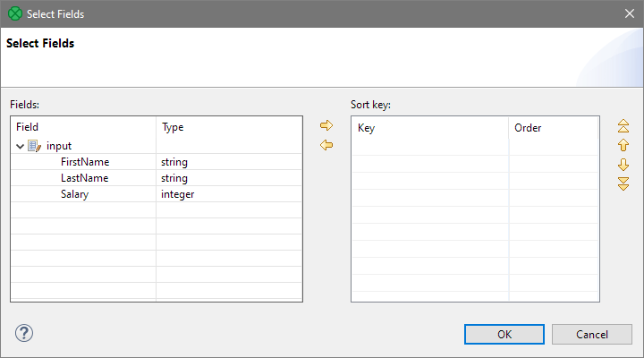Screen dimensions: 644x358
Task: Move selected key up one position
Action: click(x=623, y=145)
